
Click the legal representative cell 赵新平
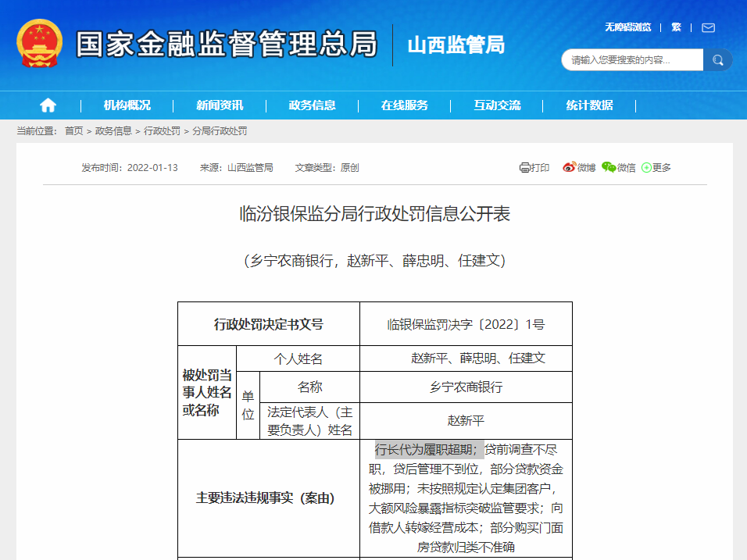coord(466,421)
